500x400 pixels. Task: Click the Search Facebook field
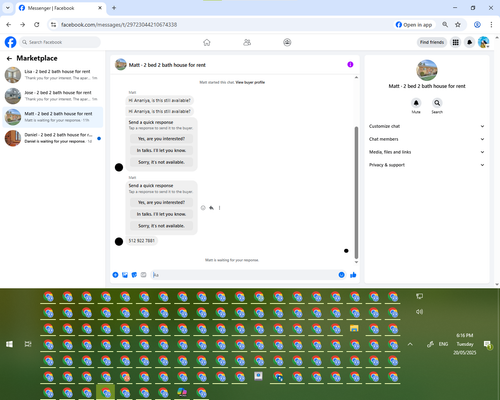[x=60, y=42]
